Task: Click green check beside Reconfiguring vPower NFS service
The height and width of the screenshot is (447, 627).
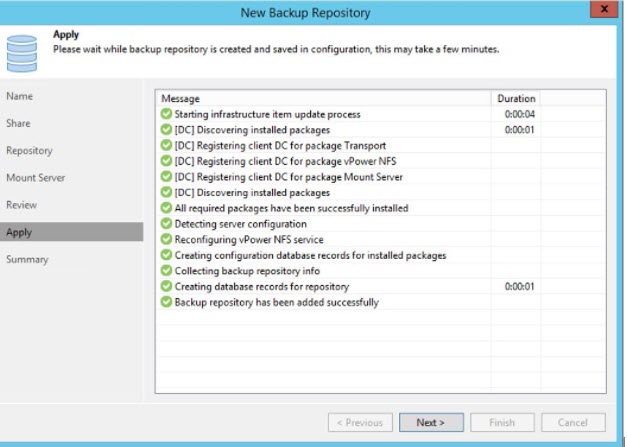Action: tap(166, 240)
